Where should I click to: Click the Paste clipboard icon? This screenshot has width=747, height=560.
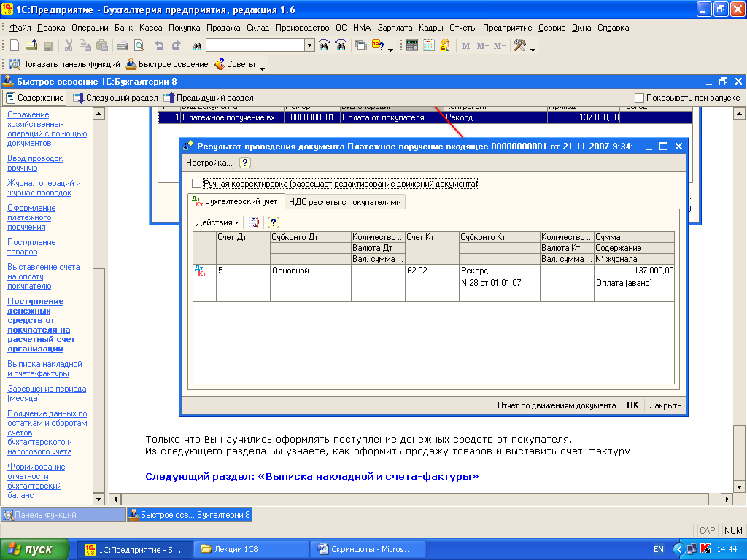102,45
